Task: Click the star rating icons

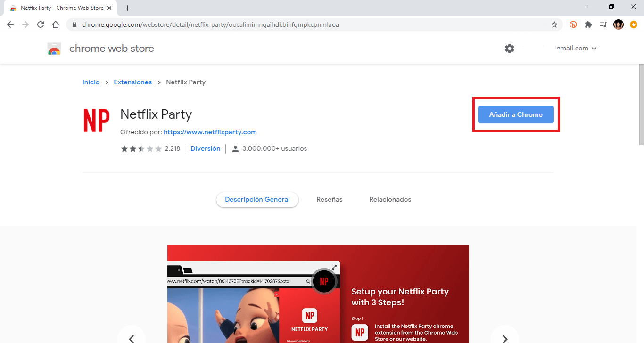Action: point(141,149)
